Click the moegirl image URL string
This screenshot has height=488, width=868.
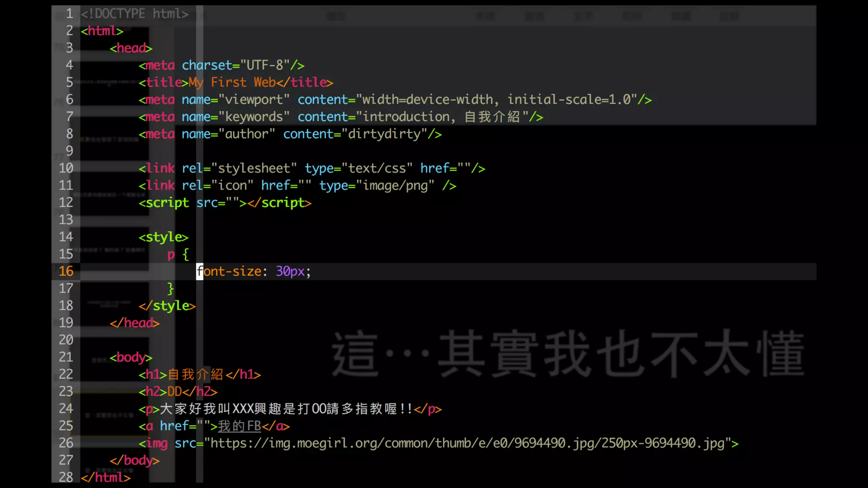click(x=467, y=443)
